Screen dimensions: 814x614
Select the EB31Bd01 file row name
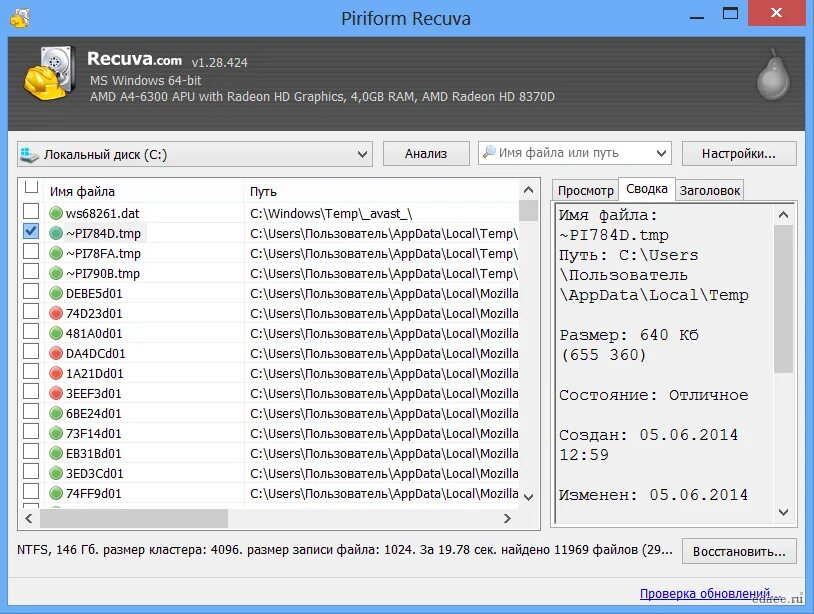(93, 454)
